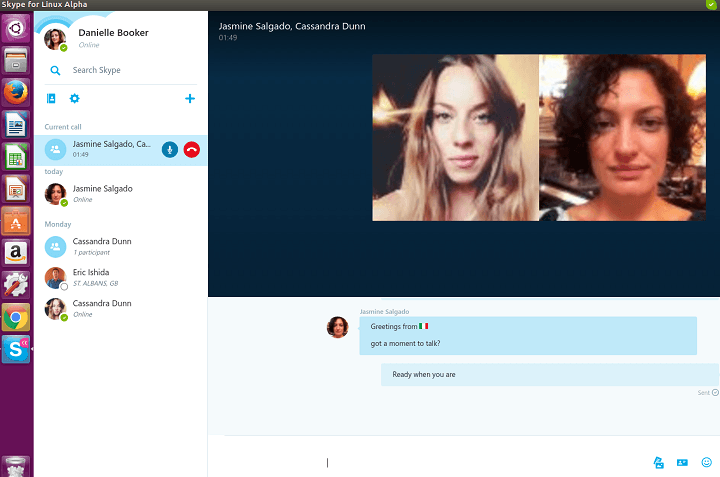Click the 'Ready when you are' message bubble
This screenshot has height=477, width=720.
click(550, 375)
